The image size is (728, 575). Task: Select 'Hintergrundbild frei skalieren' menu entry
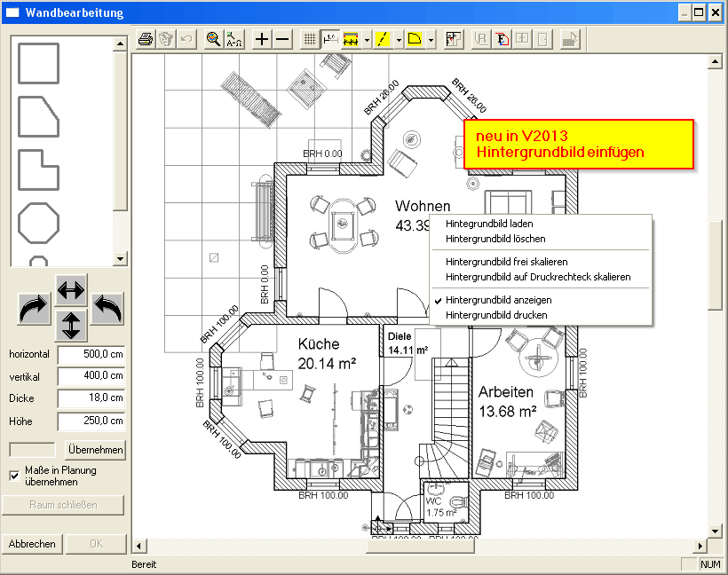coord(506,262)
